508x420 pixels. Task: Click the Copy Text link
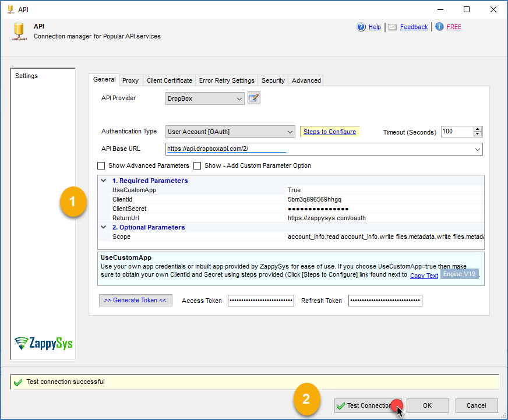(424, 276)
